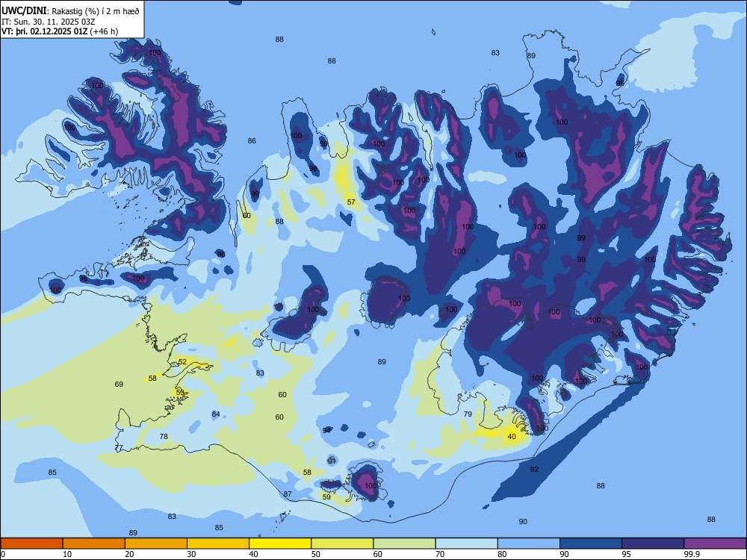Click the map value '52'
This screenshot has width=747, height=560.
point(182,362)
